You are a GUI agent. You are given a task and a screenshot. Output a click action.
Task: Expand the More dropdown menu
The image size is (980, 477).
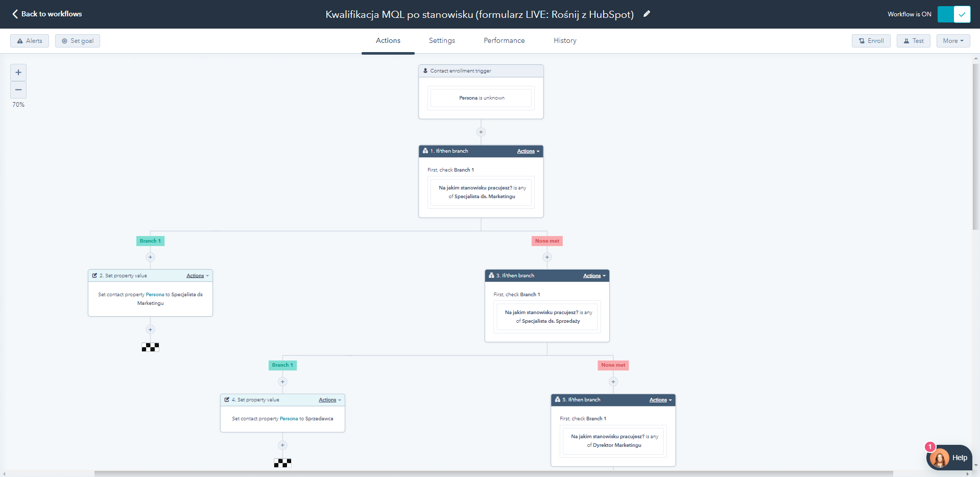point(953,41)
